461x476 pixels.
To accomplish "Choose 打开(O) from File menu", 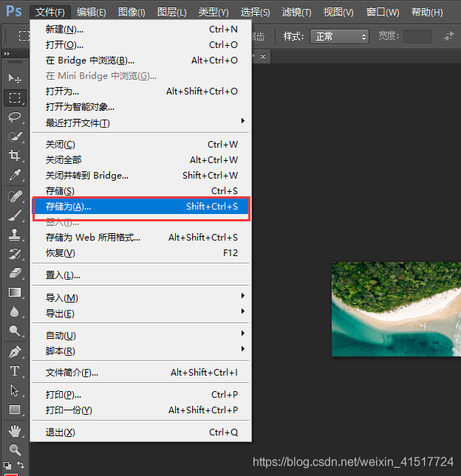I will [x=141, y=44].
